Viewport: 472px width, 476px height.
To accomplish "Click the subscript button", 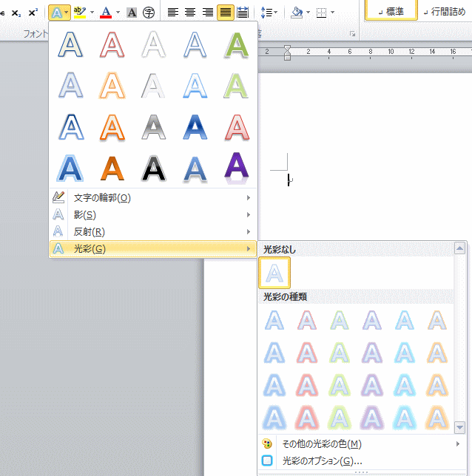I will pos(16,13).
